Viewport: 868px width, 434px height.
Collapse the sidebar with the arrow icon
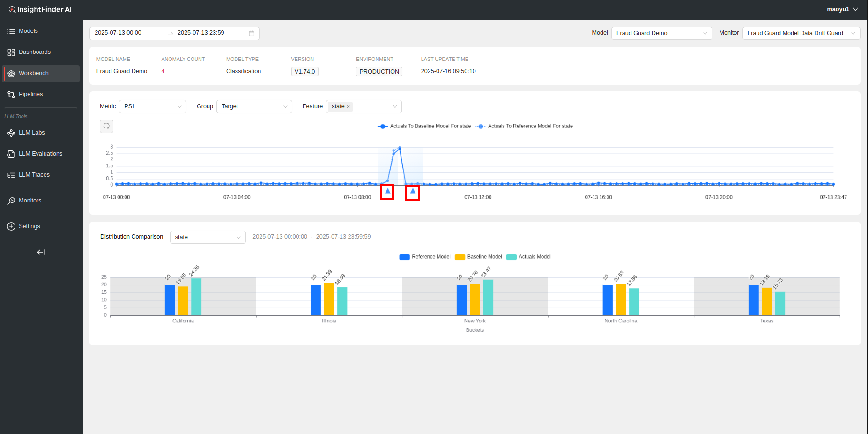tap(41, 252)
